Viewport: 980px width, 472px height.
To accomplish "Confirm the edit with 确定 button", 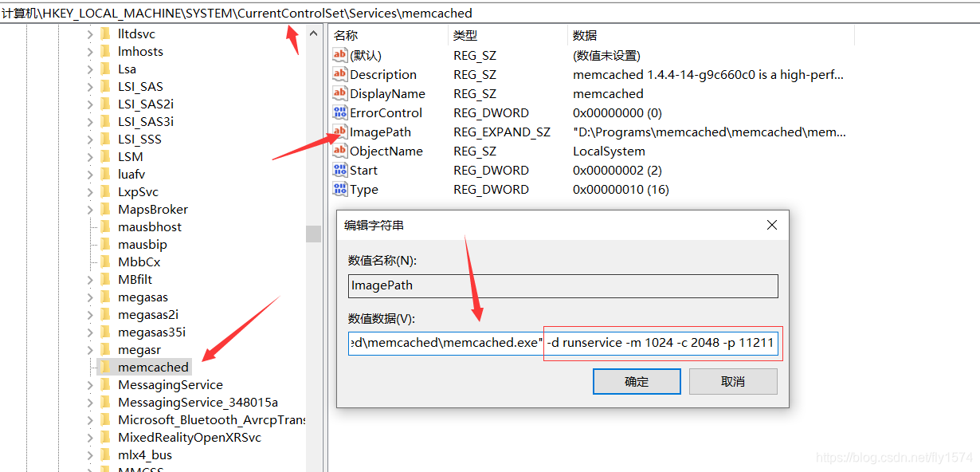I will tap(637, 381).
